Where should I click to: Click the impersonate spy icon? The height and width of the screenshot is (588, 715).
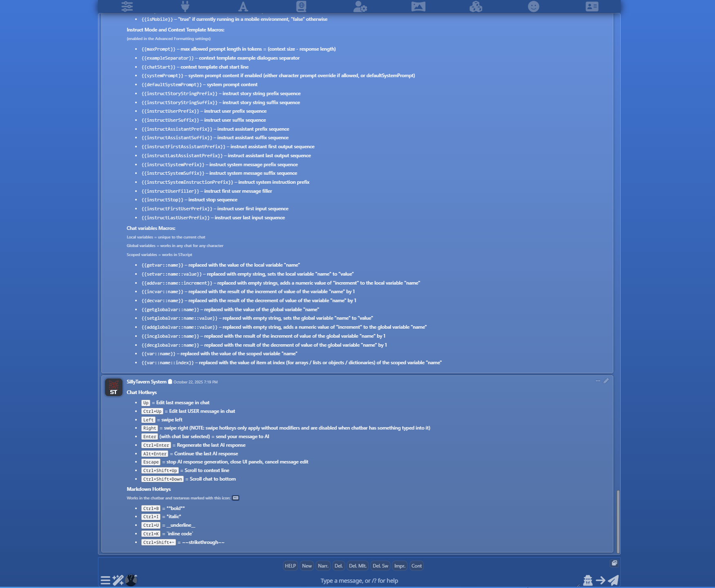click(588, 580)
